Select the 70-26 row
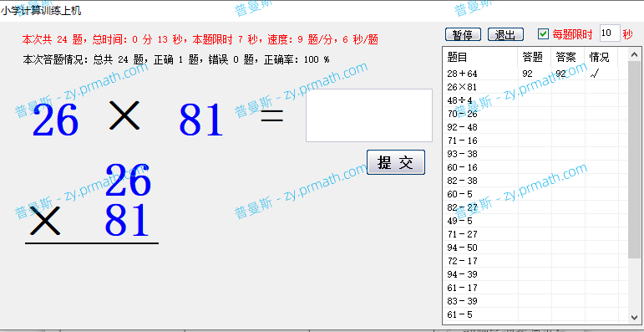The height and width of the screenshot is (332, 644). (535, 114)
